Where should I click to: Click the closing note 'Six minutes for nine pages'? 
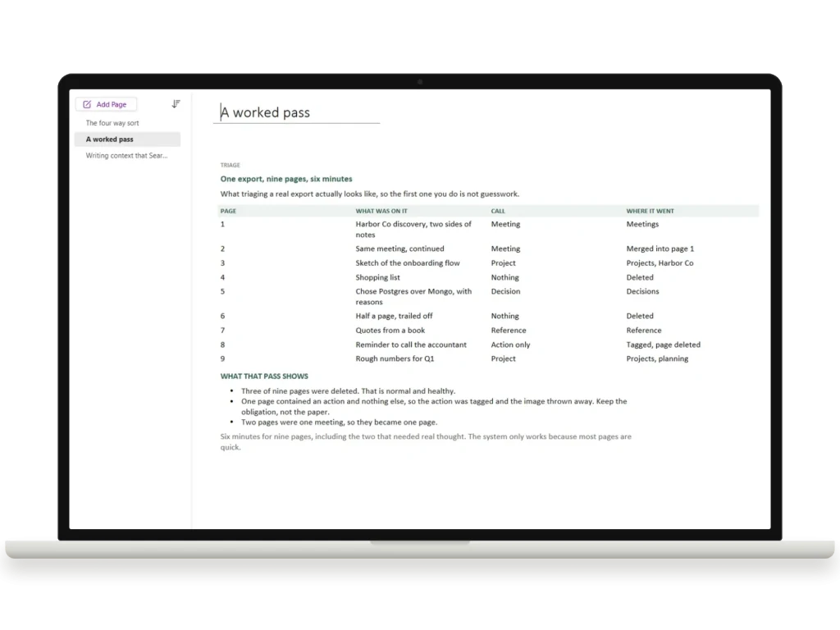tap(426, 442)
